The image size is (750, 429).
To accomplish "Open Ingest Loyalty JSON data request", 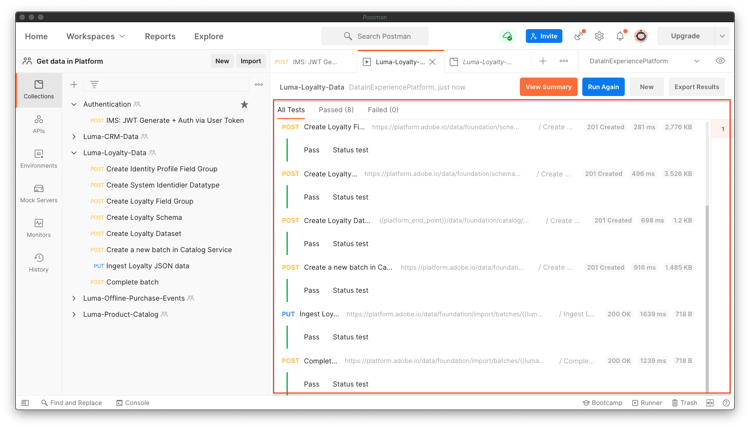I will [x=147, y=266].
